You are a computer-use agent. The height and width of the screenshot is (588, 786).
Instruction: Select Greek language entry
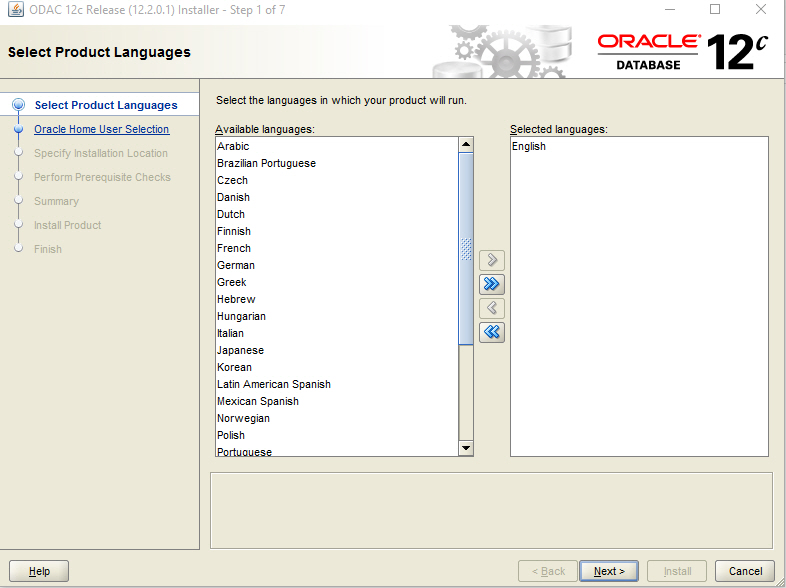337,282
